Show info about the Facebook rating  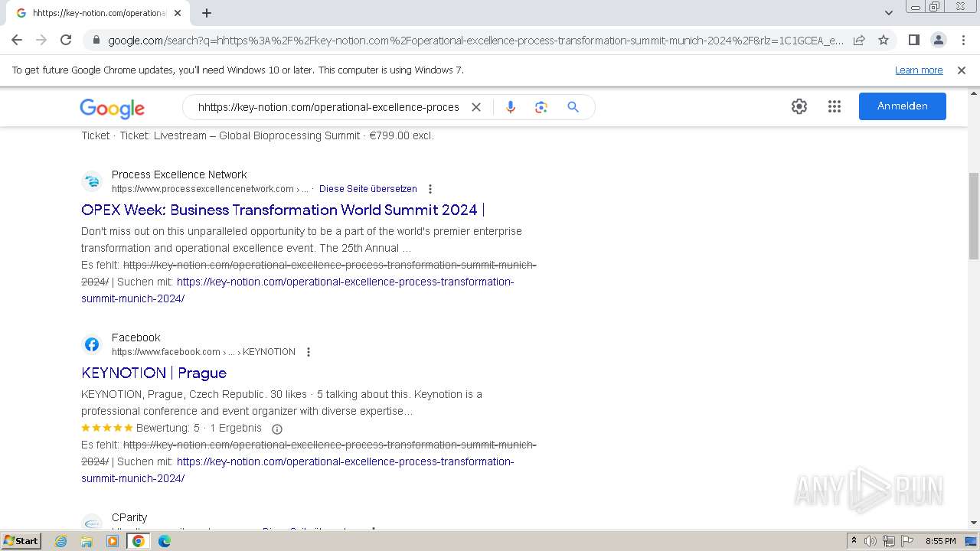[277, 429]
